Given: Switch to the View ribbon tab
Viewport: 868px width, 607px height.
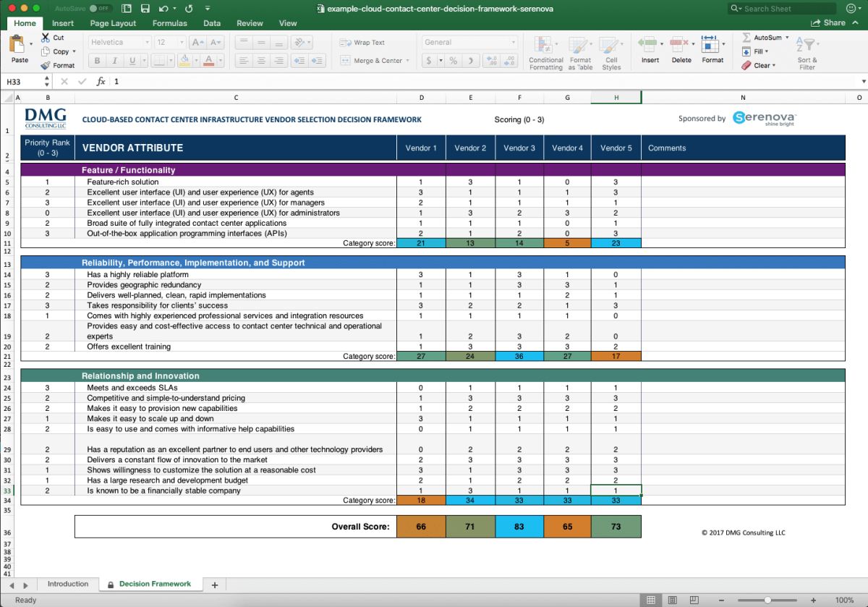Looking at the screenshot, I should 288,23.
